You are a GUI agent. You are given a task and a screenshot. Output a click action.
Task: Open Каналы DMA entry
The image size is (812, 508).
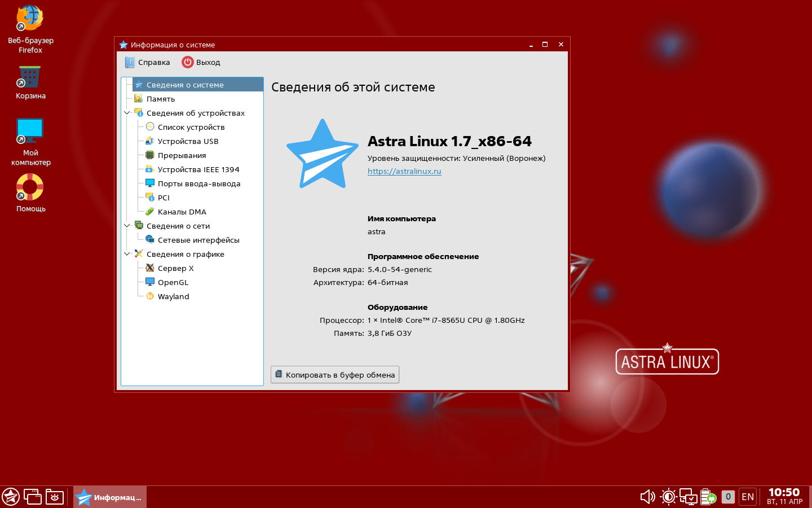point(182,212)
